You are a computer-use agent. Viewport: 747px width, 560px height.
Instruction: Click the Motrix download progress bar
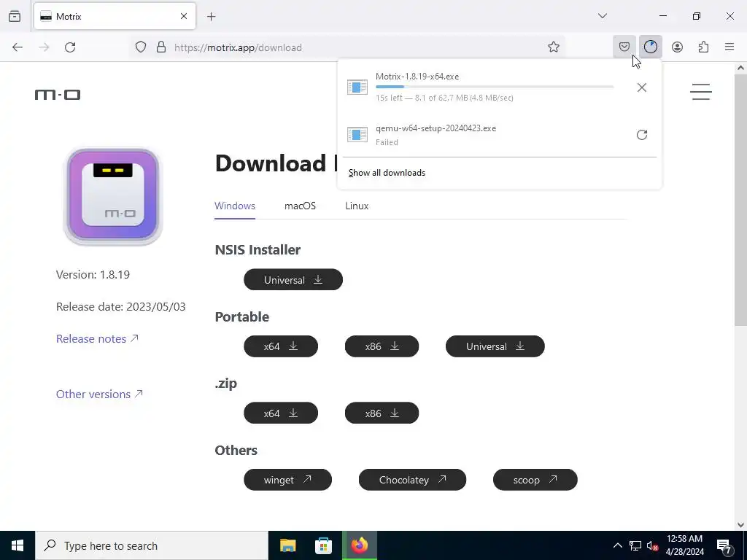[x=495, y=87]
